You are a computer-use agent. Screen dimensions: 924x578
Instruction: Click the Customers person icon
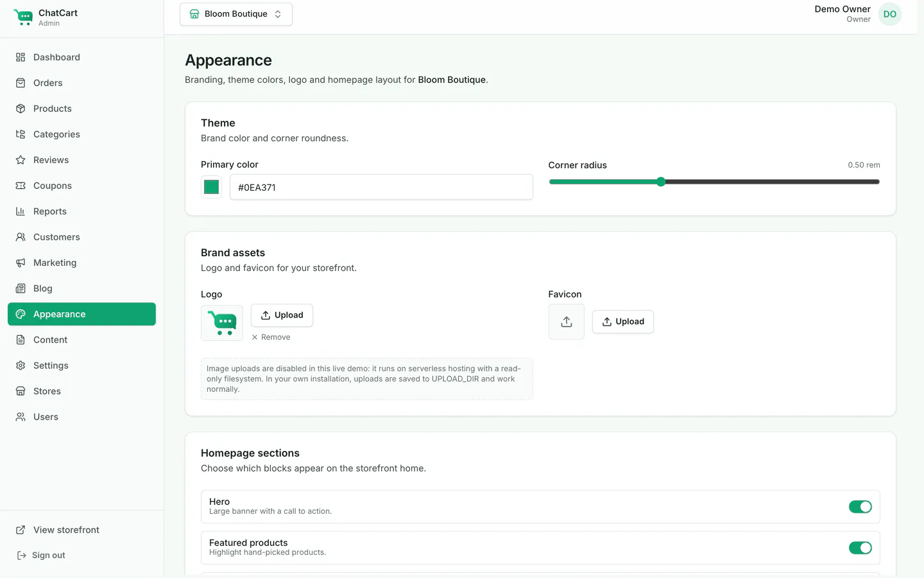click(21, 237)
